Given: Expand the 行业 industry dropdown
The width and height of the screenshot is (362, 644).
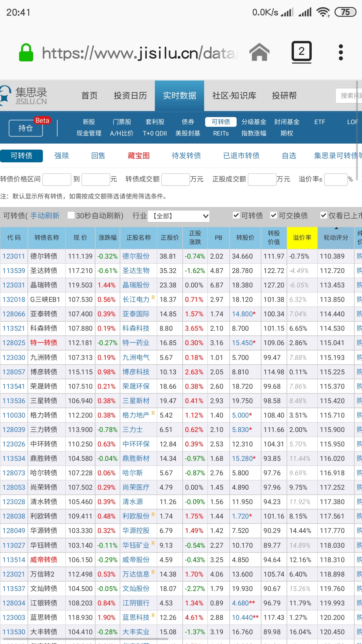Looking at the screenshot, I should [181, 216].
